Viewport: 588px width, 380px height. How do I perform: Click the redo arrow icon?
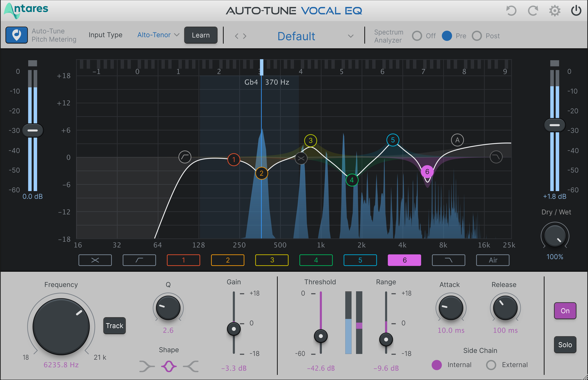point(533,11)
